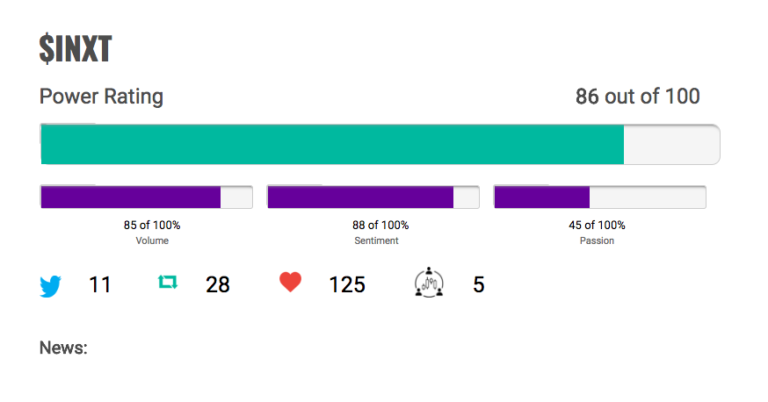Screen dimensions: 768x402
Task: Click the '85 of 100%' Volume value
Action: point(152,225)
